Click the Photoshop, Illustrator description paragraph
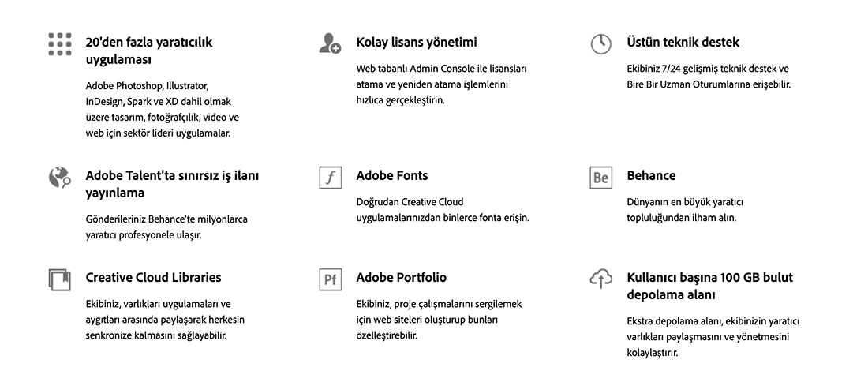The image size is (868, 371). coord(163,110)
